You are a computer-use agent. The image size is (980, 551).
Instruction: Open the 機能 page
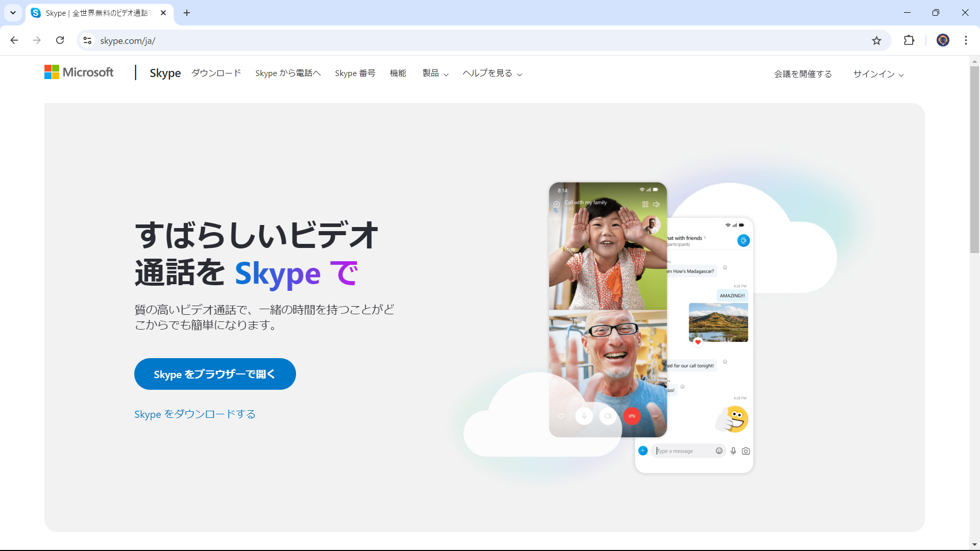(398, 73)
